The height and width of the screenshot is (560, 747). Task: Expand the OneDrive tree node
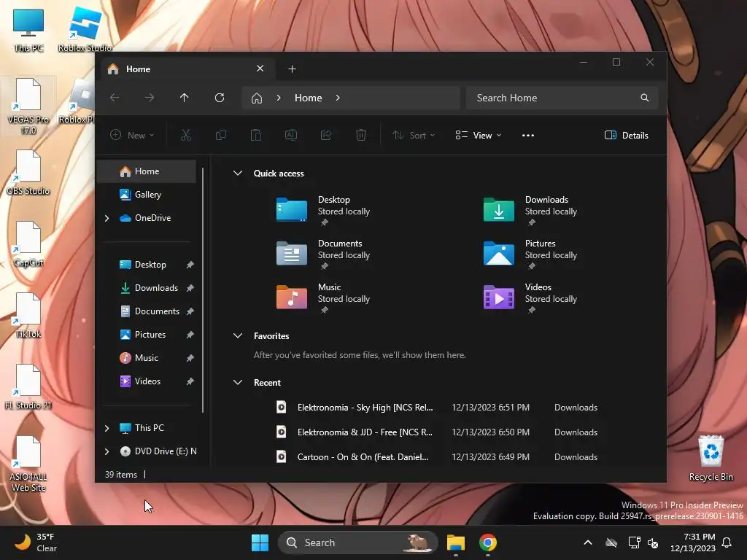click(107, 218)
